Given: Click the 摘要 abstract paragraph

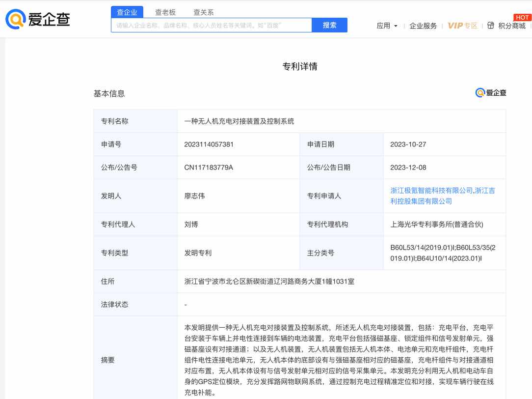Looking at the screenshot, I should [x=339, y=360].
